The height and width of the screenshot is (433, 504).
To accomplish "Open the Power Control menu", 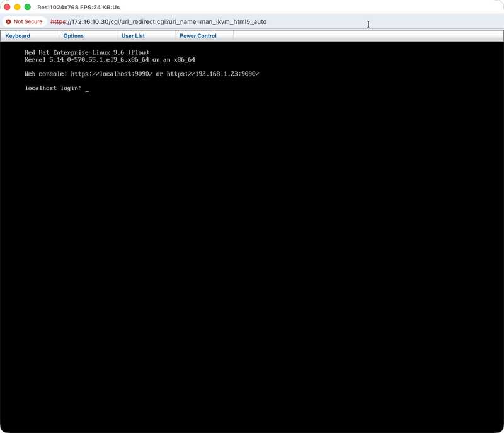I will 198,36.
